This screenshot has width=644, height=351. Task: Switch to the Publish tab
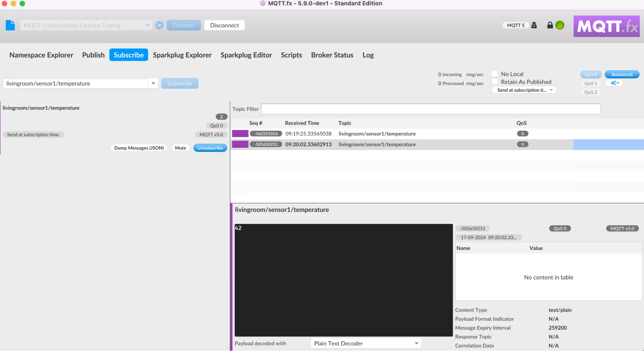click(93, 55)
